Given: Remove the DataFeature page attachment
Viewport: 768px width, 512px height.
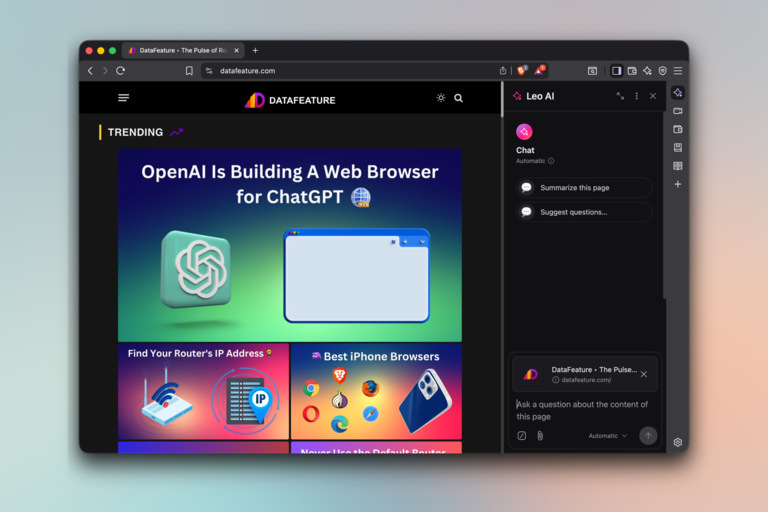Looking at the screenshot, I should (x=644, y=374).
